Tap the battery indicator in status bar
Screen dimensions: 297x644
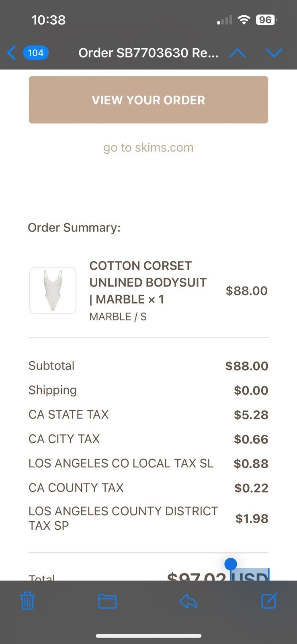point(266,20)
